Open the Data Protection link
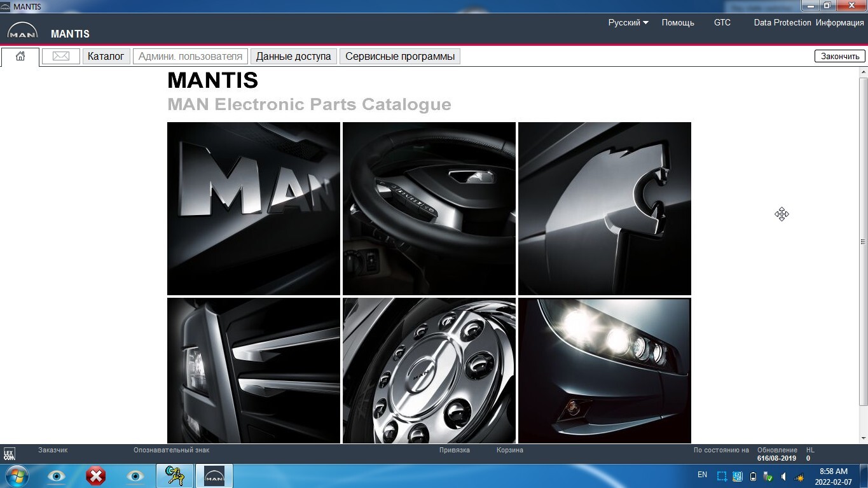 (782, 22)
